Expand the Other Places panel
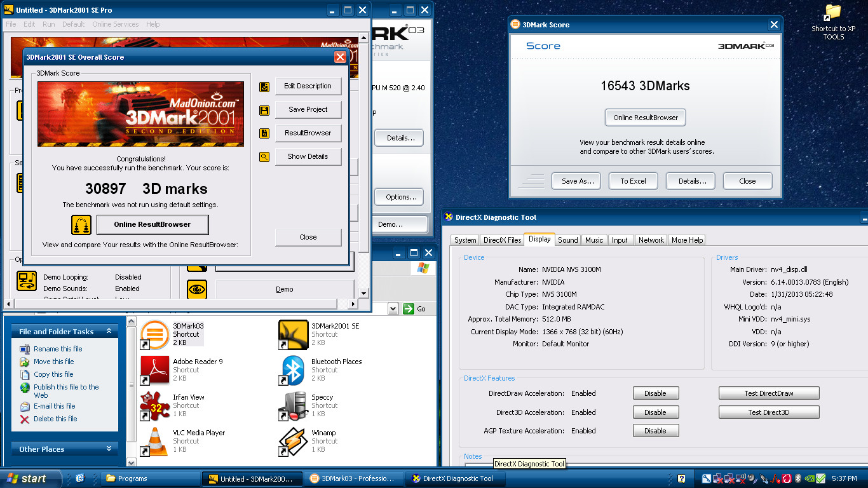 pyautogui.click(x=109, y=449)
